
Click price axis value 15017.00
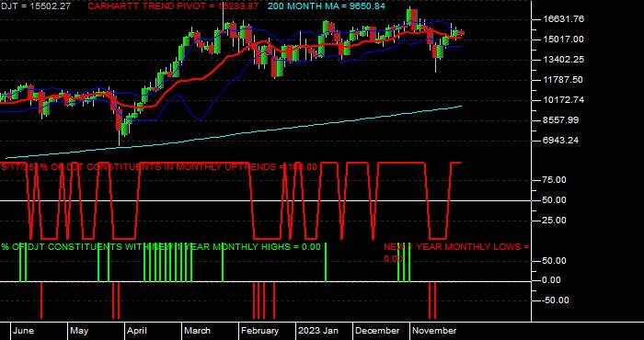click(563, 40)
